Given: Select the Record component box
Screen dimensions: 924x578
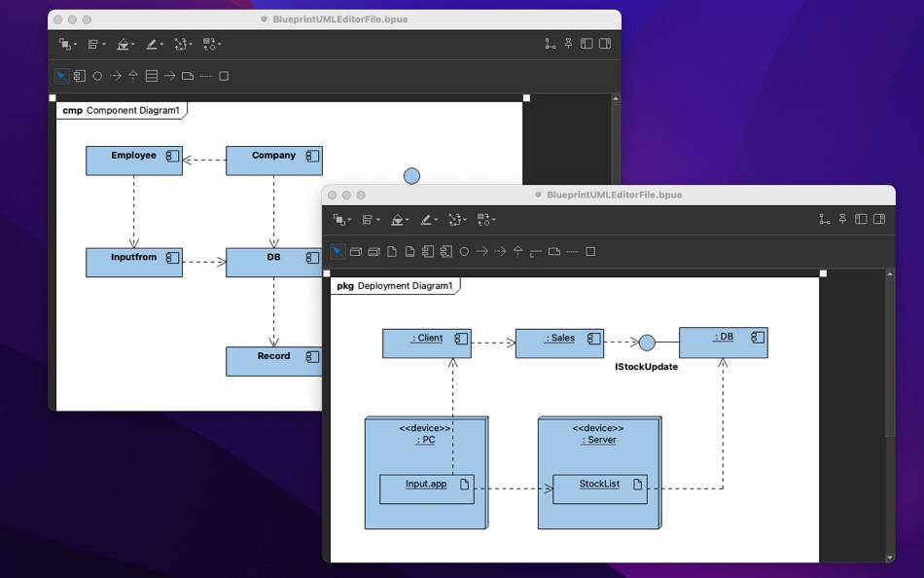Looking at the screenshot, I should tap(274, 362).
